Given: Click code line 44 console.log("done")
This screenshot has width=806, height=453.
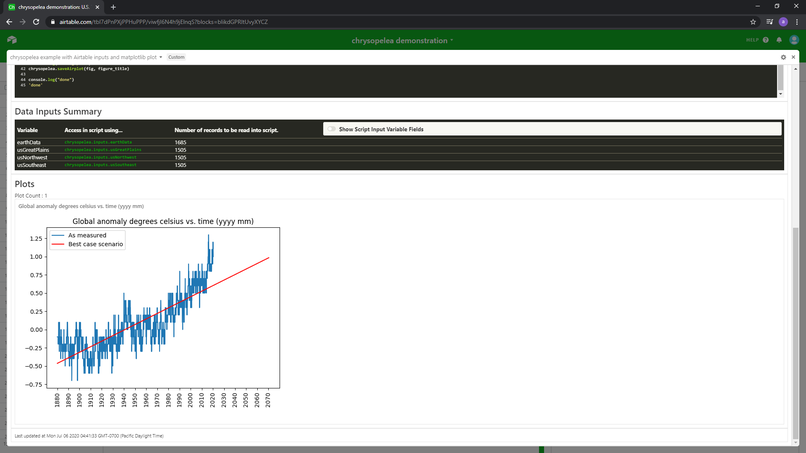Looking at the screenshot, I should pos(51,80).
